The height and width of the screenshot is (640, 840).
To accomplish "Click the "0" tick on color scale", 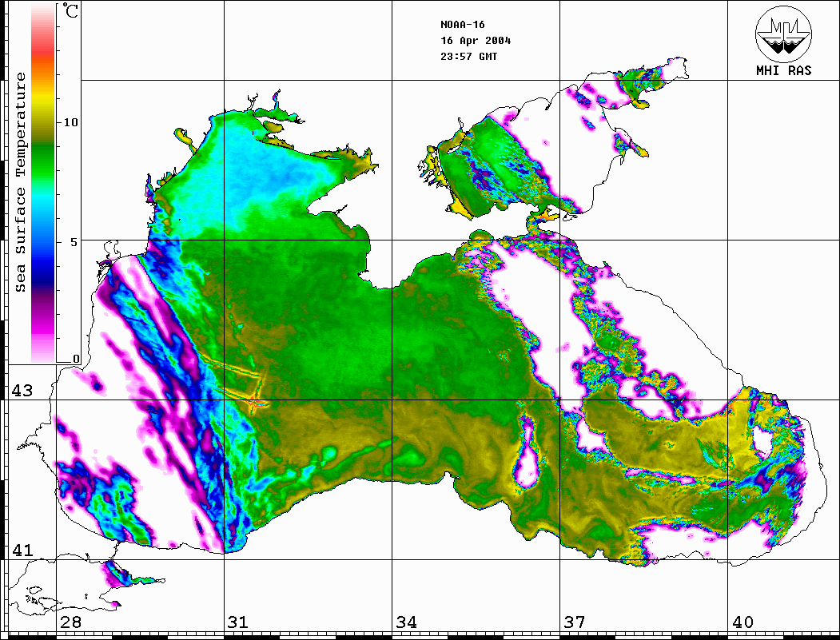I will (x=76, y=359).
